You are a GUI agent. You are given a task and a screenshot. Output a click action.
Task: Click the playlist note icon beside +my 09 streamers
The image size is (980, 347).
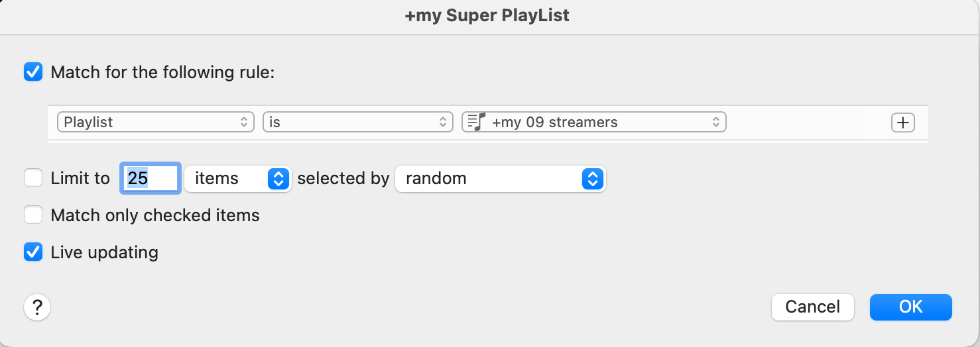pos(477,122)
